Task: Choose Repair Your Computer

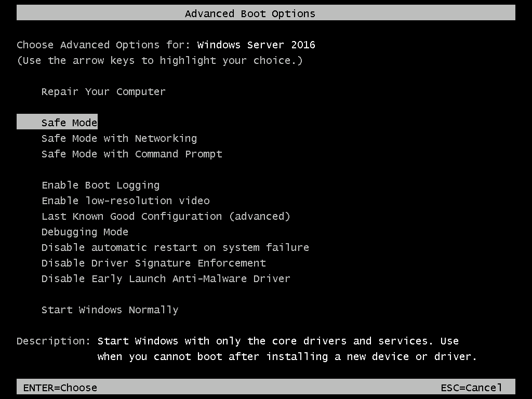Action: (103, 91)
